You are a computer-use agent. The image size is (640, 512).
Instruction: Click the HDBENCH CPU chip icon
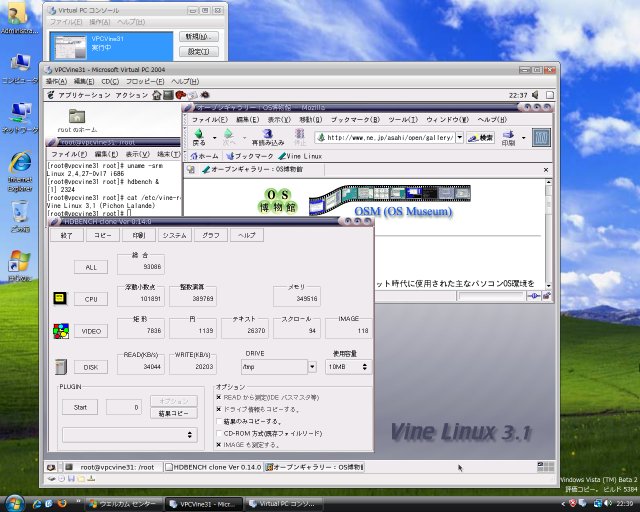tap(60, 298)
